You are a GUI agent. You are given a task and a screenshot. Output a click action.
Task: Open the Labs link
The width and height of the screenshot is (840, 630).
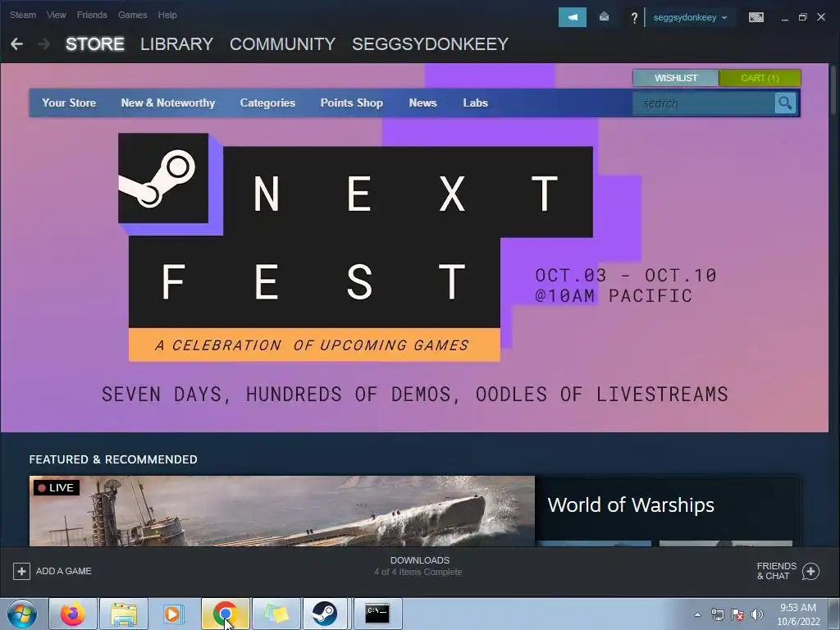(x=475, y=103)
